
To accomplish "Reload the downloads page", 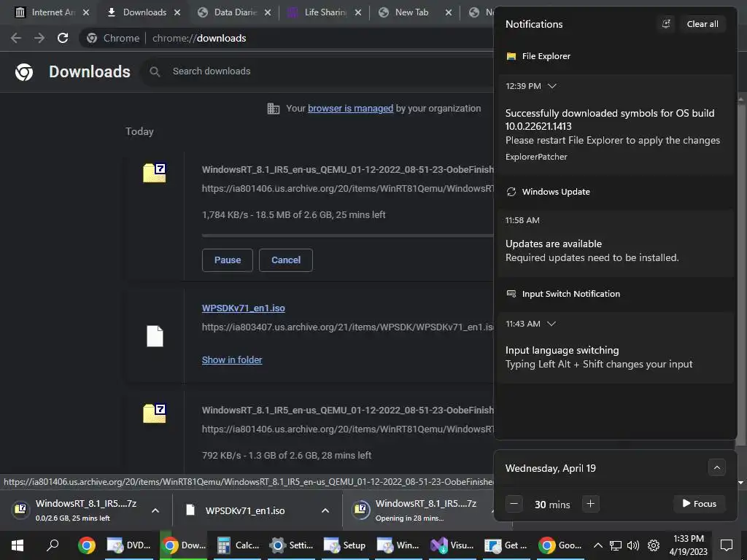I will point(63,38).
